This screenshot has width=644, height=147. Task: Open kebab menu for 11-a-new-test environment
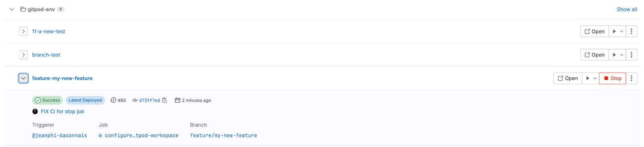click(x=632, y=31)
